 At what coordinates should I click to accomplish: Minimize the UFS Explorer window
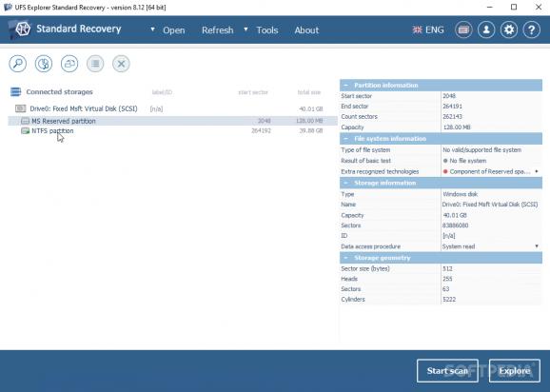pyautogui.click(x=490, y=7)
